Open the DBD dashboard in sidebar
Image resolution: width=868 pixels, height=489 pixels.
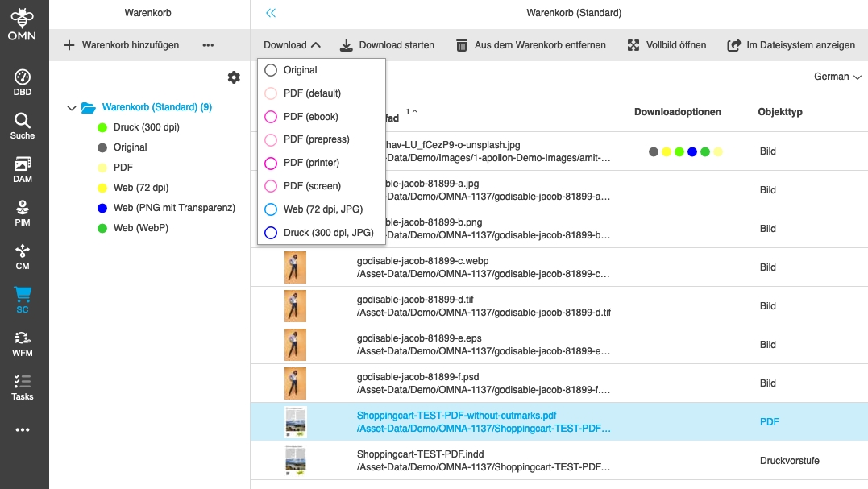(23, 82)
